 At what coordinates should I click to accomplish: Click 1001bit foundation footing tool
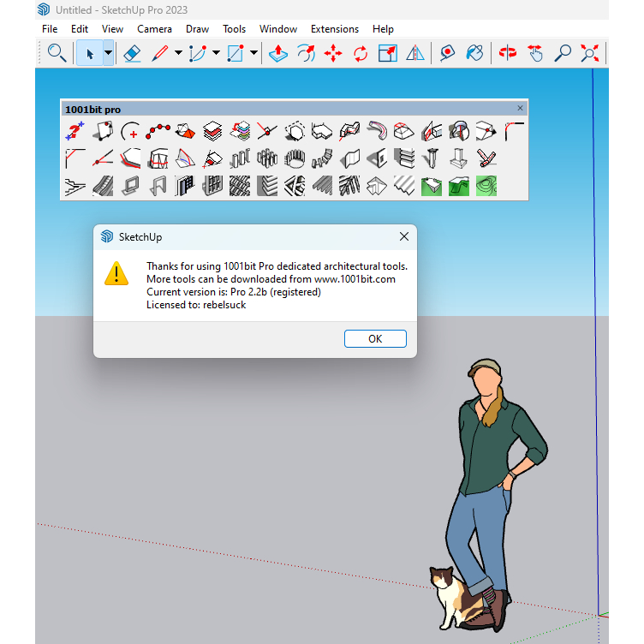click(x=459, y=158)
